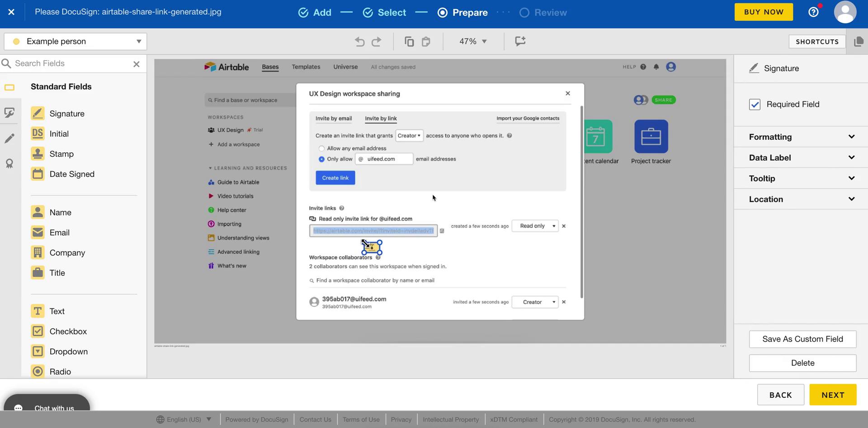The image size is (868, 428).
Task: Open the SHORTCUTS button
Action: click(817, 42)
